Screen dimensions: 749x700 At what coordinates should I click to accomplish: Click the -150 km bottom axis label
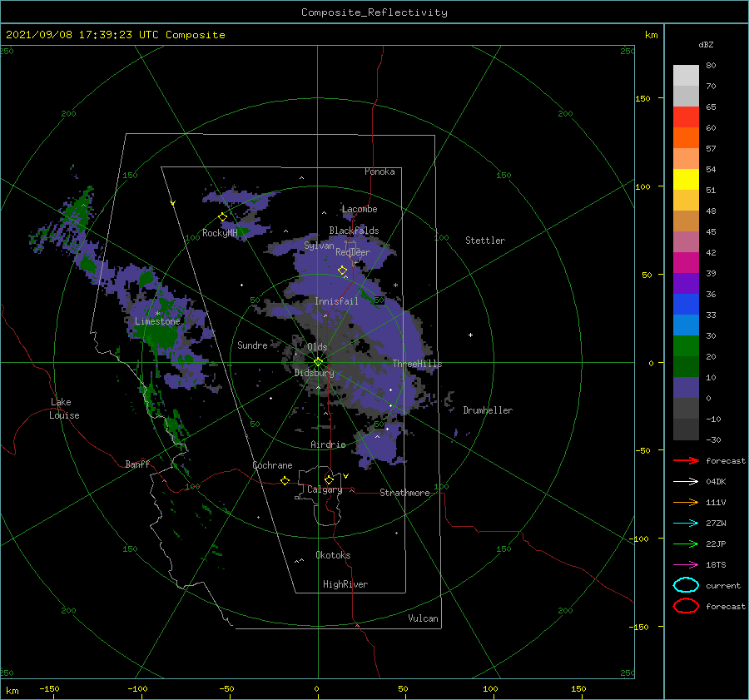(x=49, y=688)
